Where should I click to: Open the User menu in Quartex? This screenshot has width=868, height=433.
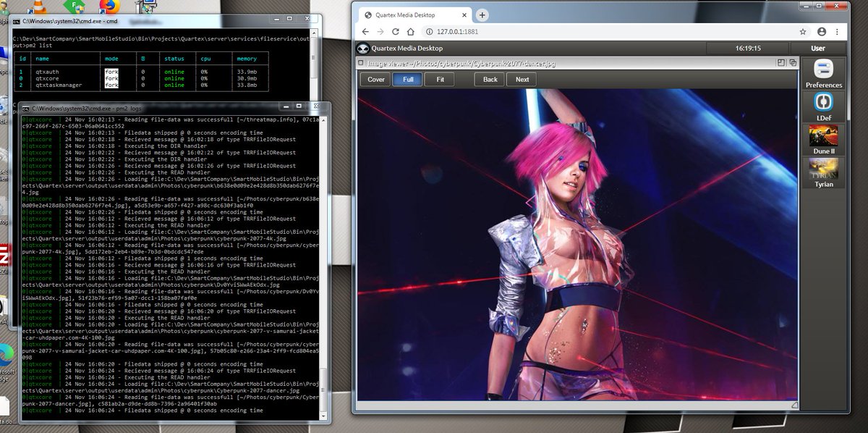tap(818, 49)
